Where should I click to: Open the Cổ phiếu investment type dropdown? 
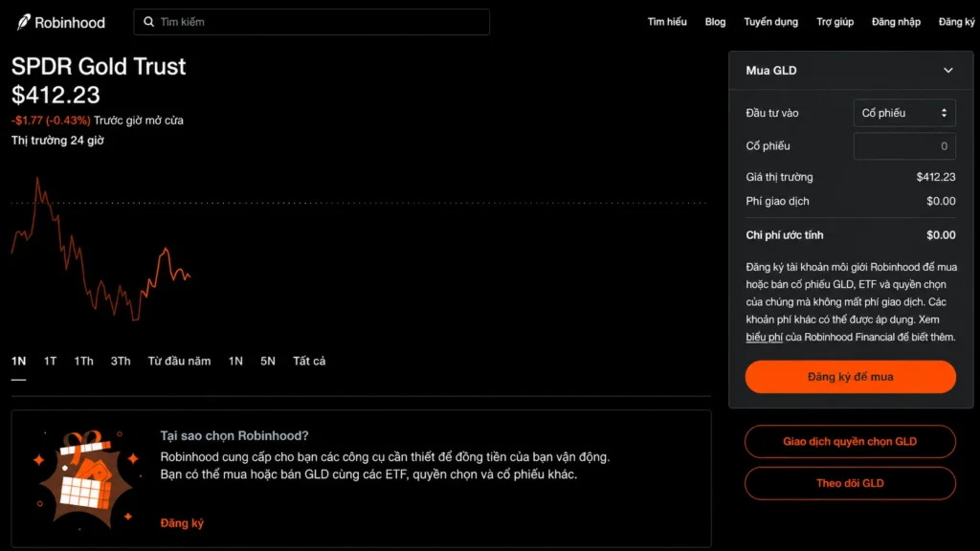coord(904,113)
